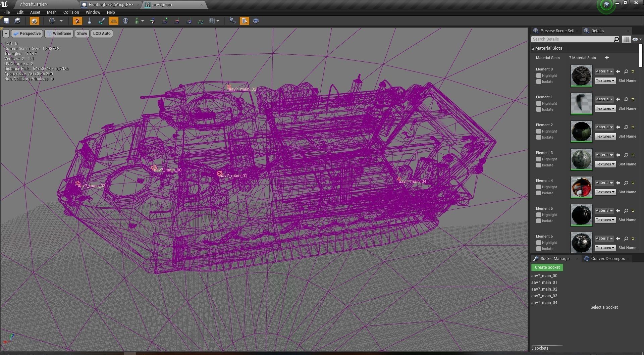
Task: Open viewport options dropdown arrow
Action: click(x=6, y=34)
